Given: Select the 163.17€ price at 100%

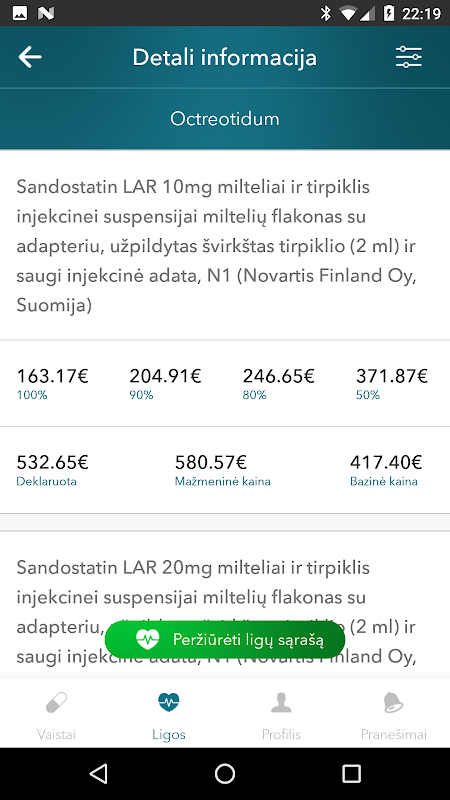Looking at the screenshot, I should [x=53, y=377].
